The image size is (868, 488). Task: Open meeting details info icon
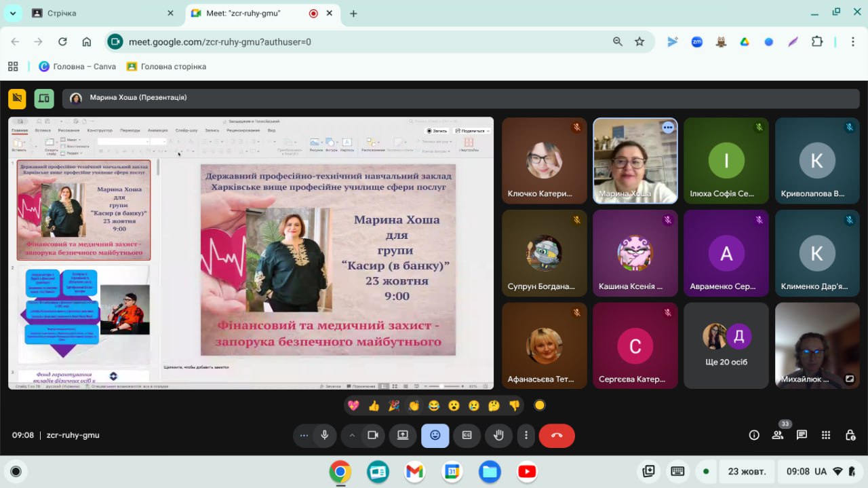point(753,435)
